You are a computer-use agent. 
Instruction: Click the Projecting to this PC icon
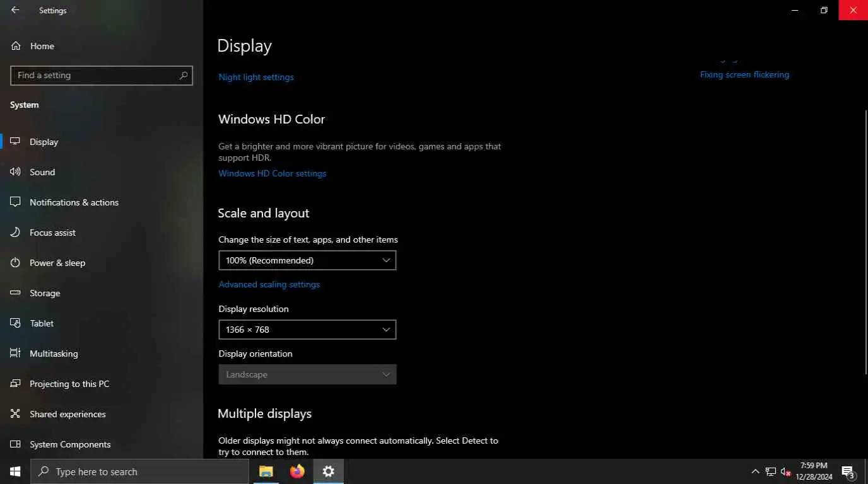click(16, 384)
